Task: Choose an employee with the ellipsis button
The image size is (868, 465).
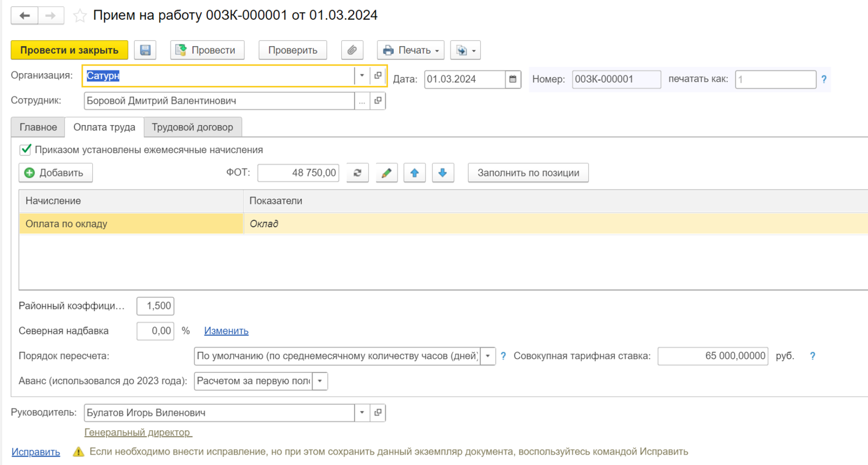Action: pyautogui.click(x=362, y=101)
